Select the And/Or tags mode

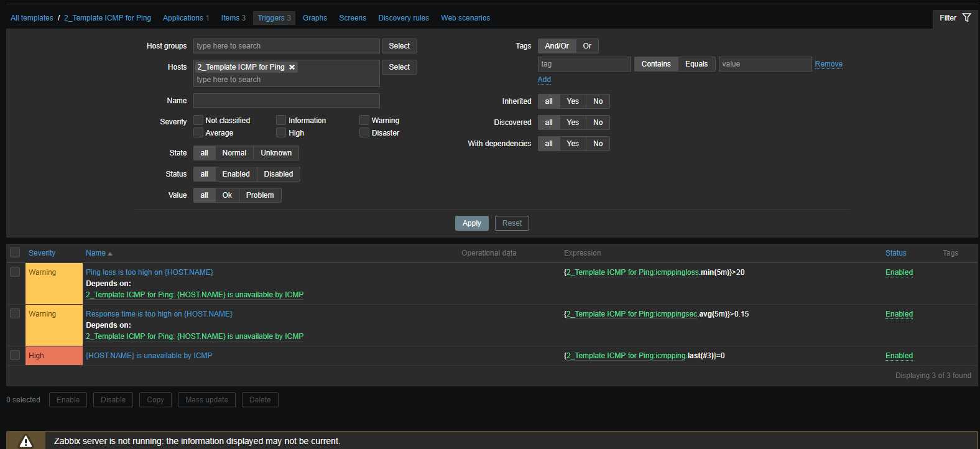[x=557, y=46]
